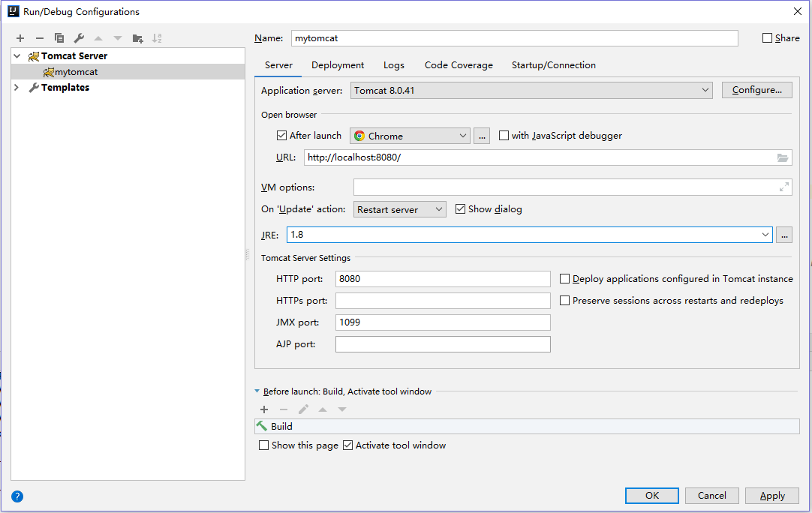Open help via the question mark icon

(17, 496)
